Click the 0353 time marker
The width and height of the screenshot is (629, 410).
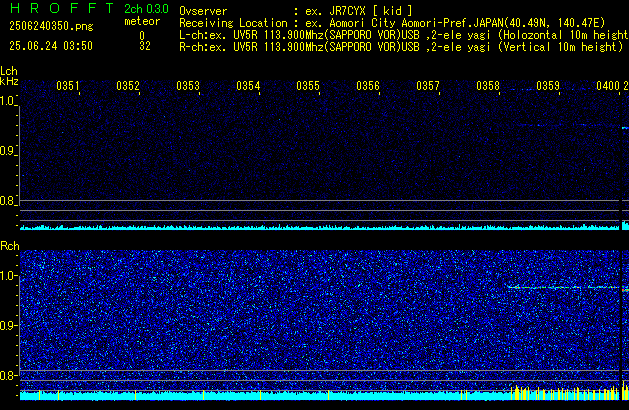[x=188, y=86]
